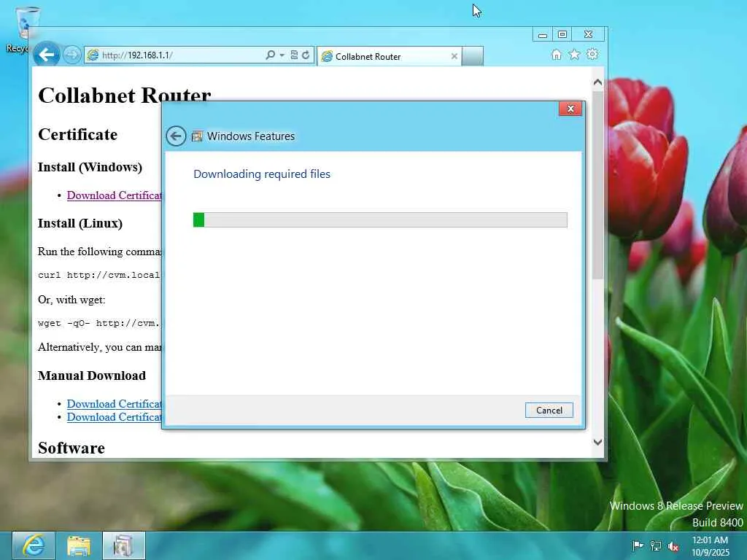Click the Windows Features title icon

197,136
